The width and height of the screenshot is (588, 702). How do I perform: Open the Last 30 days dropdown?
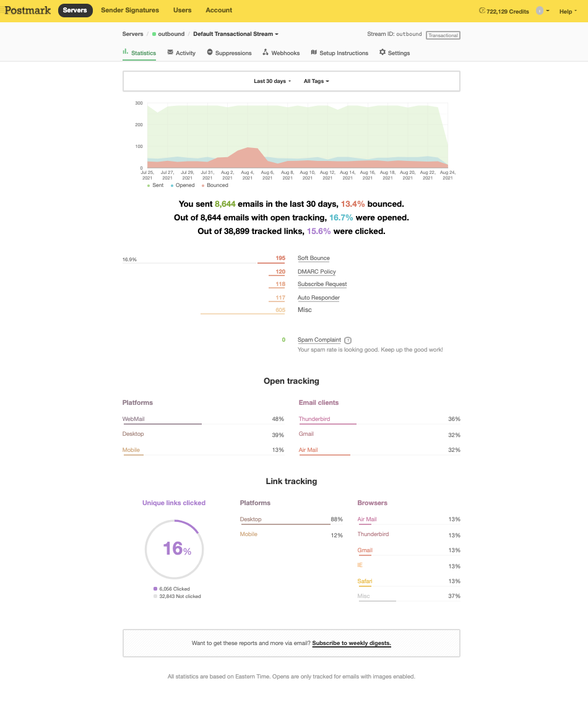click(272, 81)
